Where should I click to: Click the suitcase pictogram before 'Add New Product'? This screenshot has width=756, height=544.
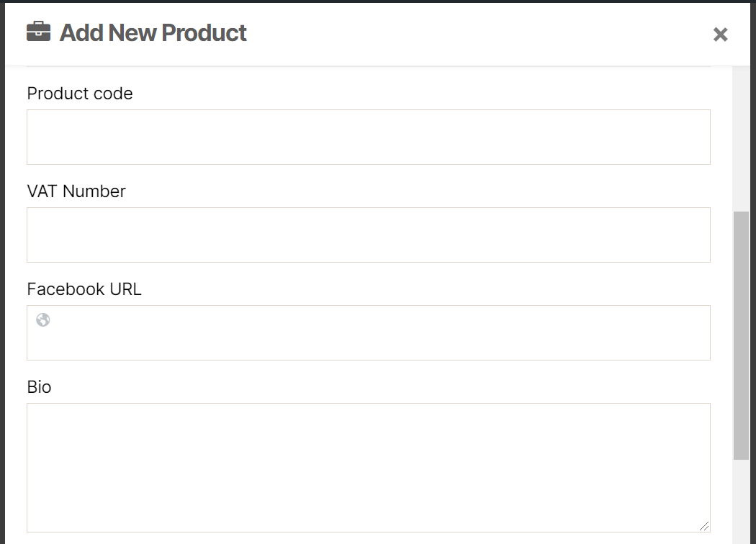[x=38, y=32]
